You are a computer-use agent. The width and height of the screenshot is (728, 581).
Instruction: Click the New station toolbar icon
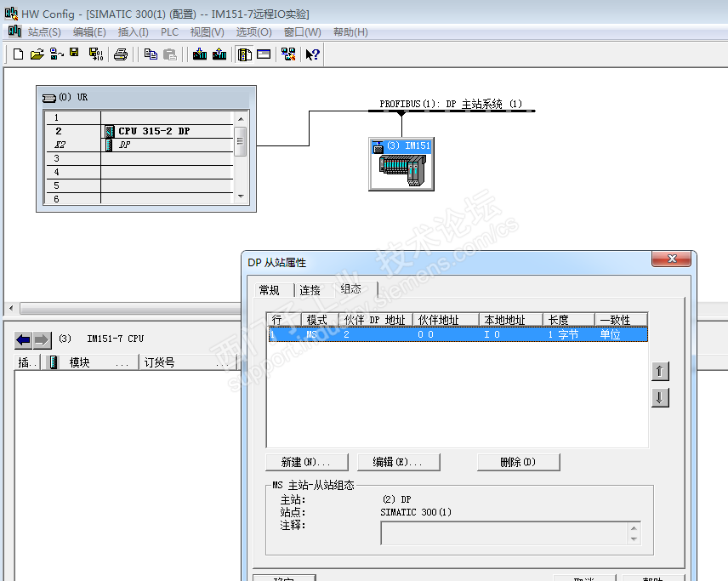[x=18, y=54]
